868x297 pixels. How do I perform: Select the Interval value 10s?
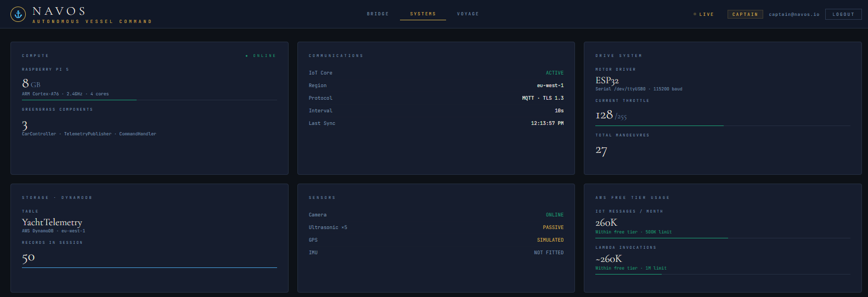(559, 111)
